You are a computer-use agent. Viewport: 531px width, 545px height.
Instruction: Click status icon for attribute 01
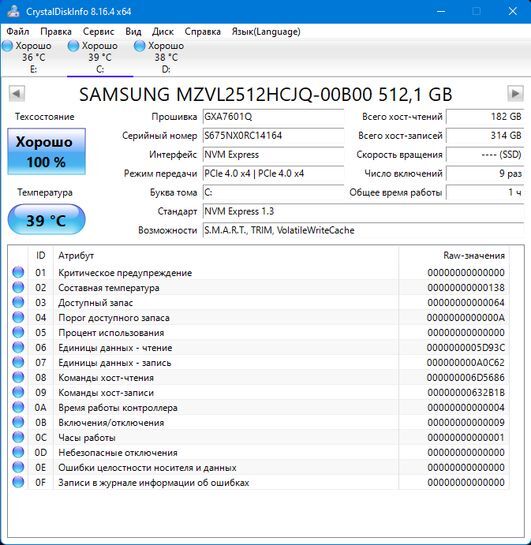pyautogui.click(x=18, y=272)
